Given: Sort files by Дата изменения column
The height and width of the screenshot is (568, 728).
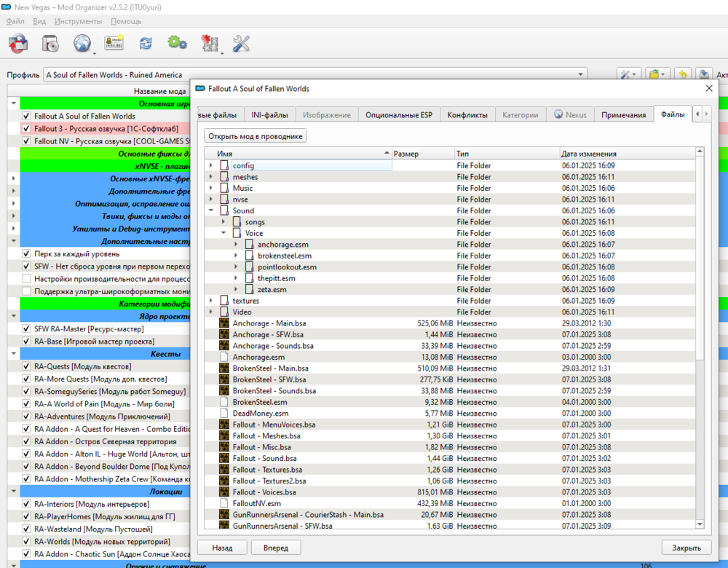Looking at the screenshot, I should 628,154.
